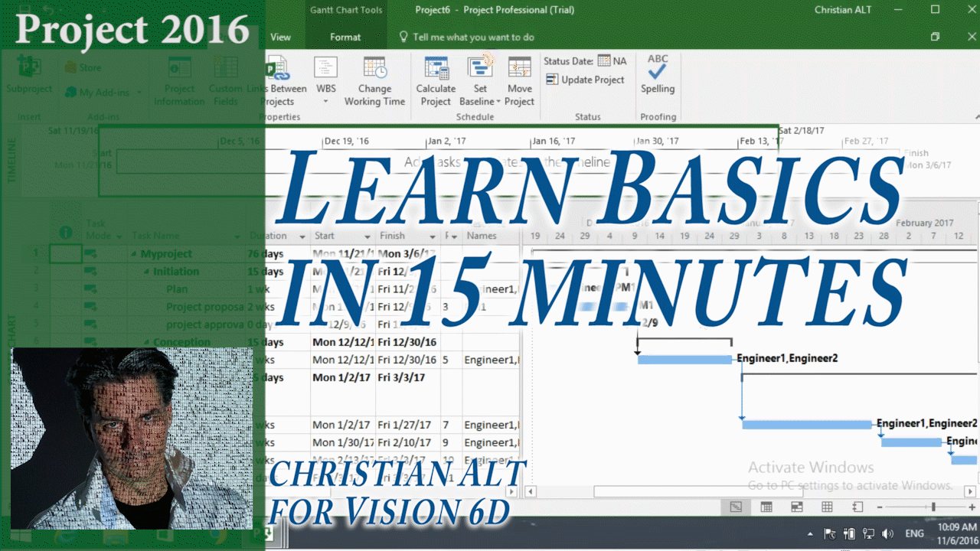Viewport: 980px width, 551px height.
Task: Collapse the Myproject summary task
Action: click(134, 254)
